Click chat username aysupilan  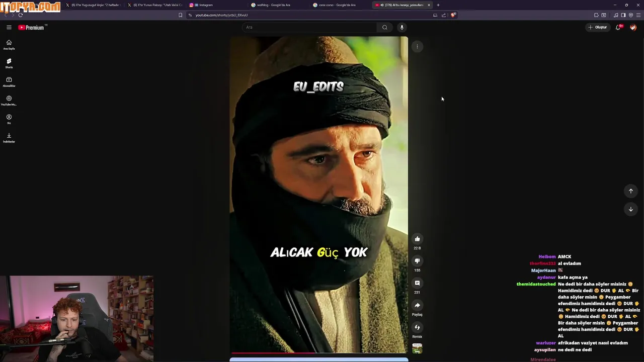point(545,350)
